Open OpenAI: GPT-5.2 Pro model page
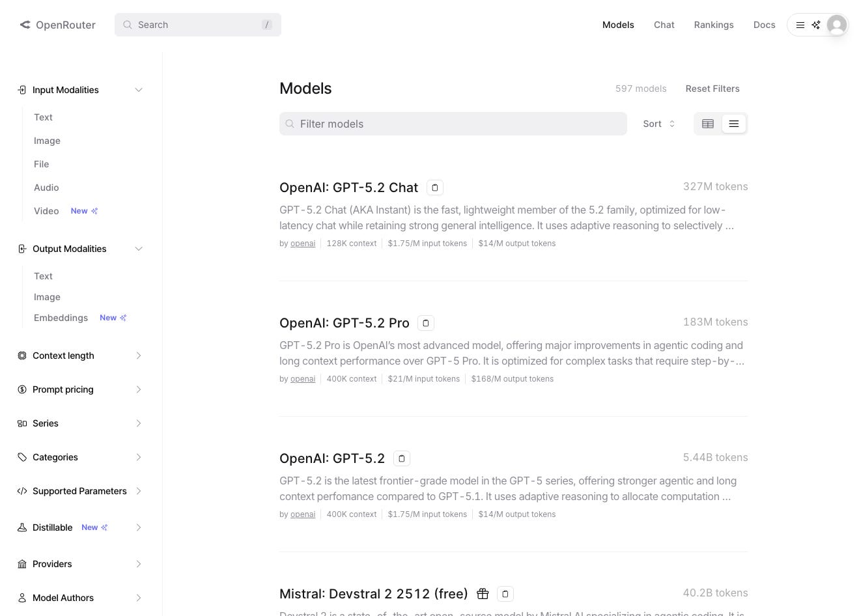 [345, 323]
